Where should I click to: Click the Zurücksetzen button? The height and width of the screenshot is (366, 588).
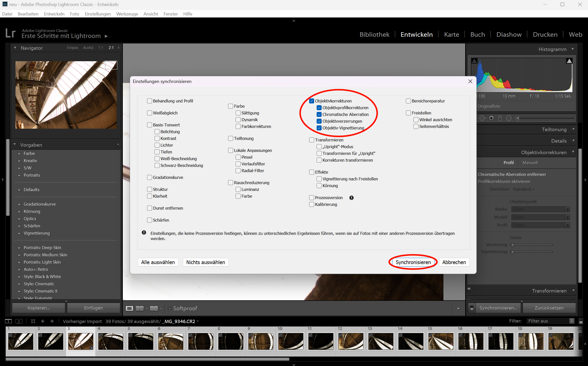click(549, 308)
